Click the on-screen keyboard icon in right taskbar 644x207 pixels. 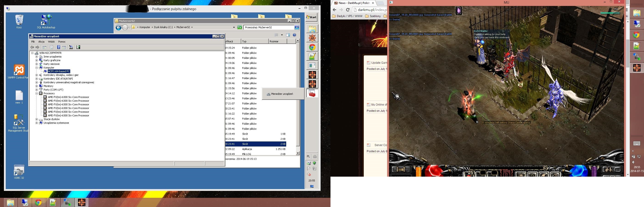point(636,144)
